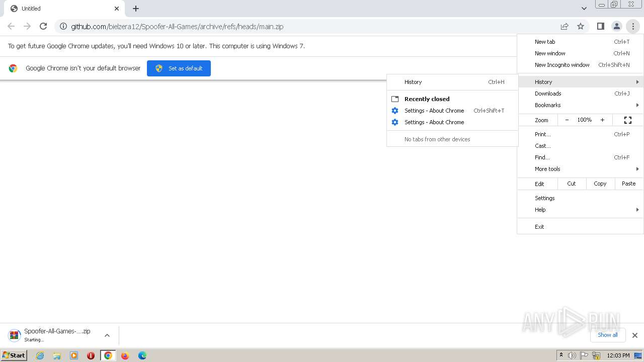Image resolution: width=644 pixels, height=362 pixels.
Task: Click the back navigation arrow
Action: 11,26
